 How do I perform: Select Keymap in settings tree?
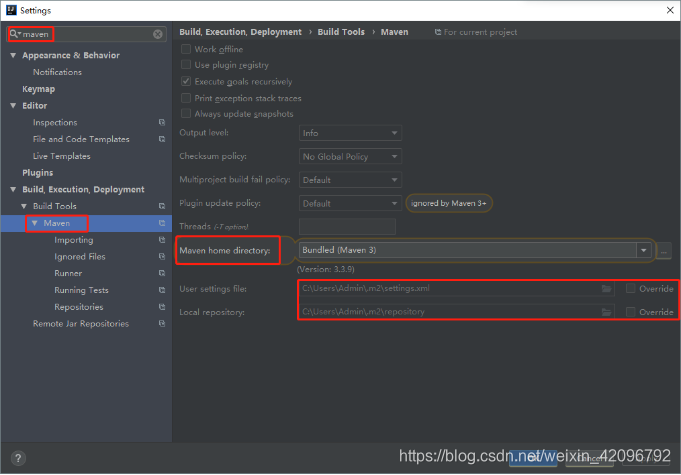tap(39, 89)
